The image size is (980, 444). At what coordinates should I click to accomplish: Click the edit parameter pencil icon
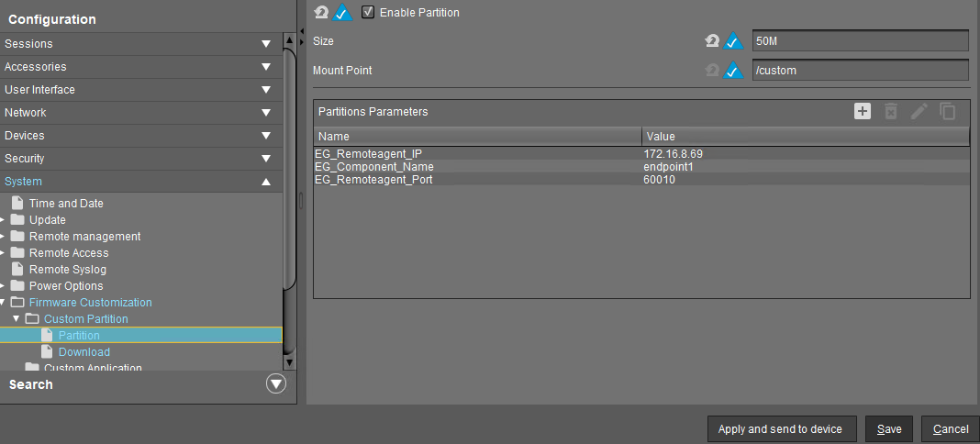coord(919,112)
